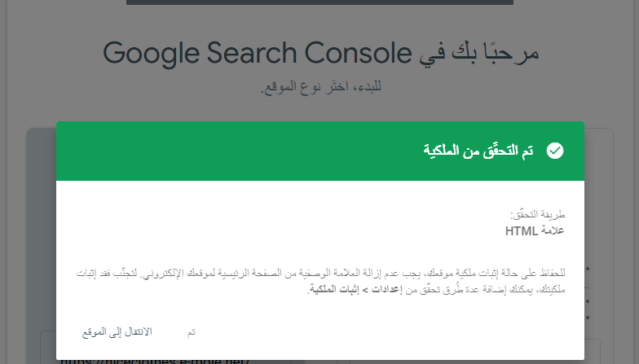639x364 pixels.
Task: Click the dimmed left property card behind the dialog
Action: point(41,244)
